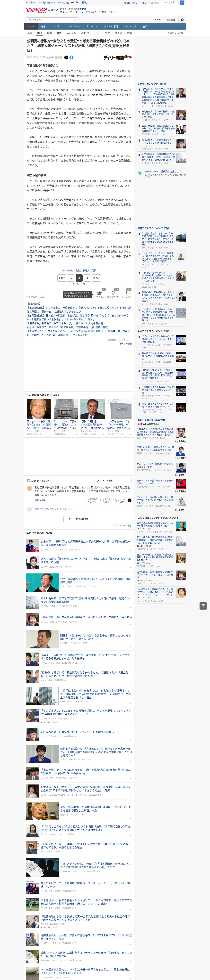
Task: Open the ランキング navigation tab
Action: [x=130, y=27]
